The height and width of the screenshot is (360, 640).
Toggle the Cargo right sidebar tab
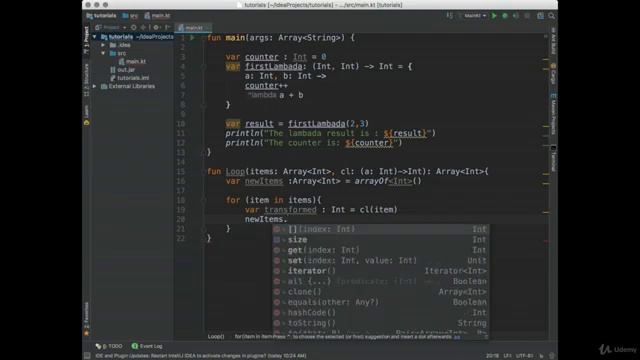tap(553, 73)
